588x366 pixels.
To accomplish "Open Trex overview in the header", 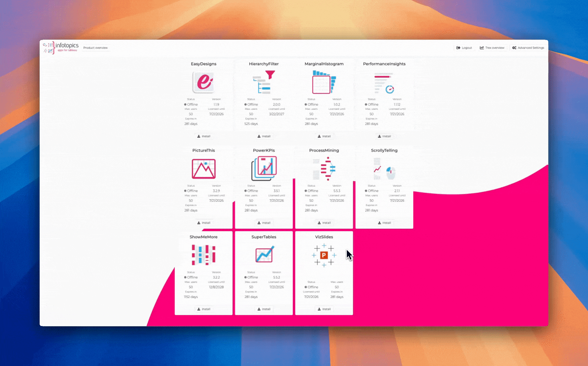I will pyautogui.click(x=492, y=48).
